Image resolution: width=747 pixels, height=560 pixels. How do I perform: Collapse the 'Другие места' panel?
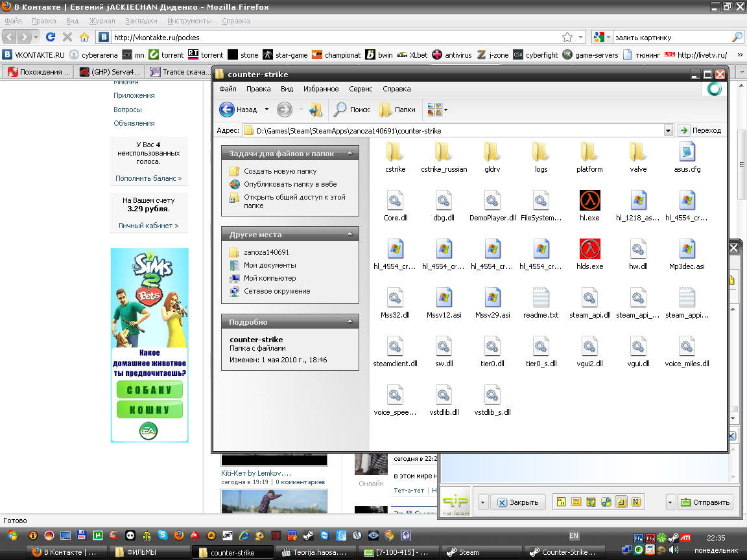coord(350,234)
